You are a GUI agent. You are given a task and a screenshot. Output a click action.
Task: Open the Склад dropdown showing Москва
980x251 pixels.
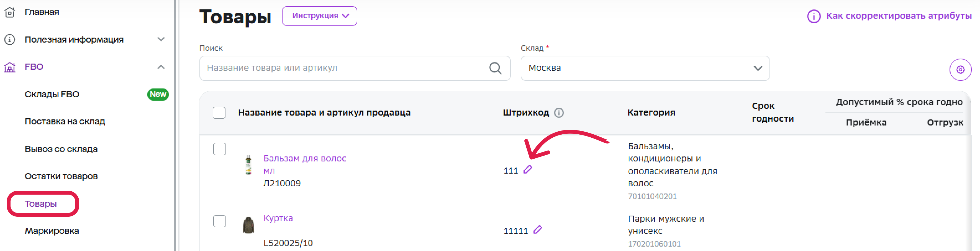[645, 68]
